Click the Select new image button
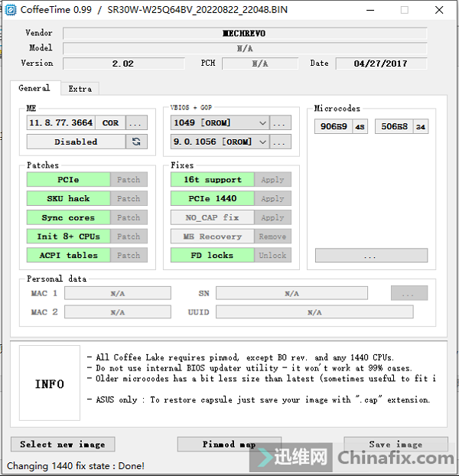The width and height of the screenshot is (459, 476). point(63,444)
